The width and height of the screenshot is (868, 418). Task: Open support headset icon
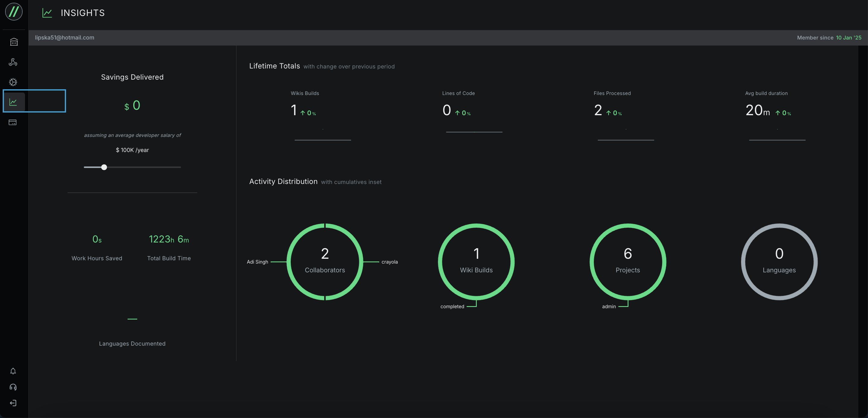pyautogui.click(x=13, y=387)
